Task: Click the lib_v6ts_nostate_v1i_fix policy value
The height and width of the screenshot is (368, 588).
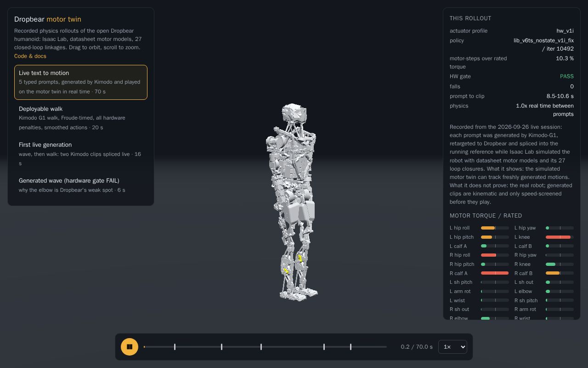Action: coord(543,45)
